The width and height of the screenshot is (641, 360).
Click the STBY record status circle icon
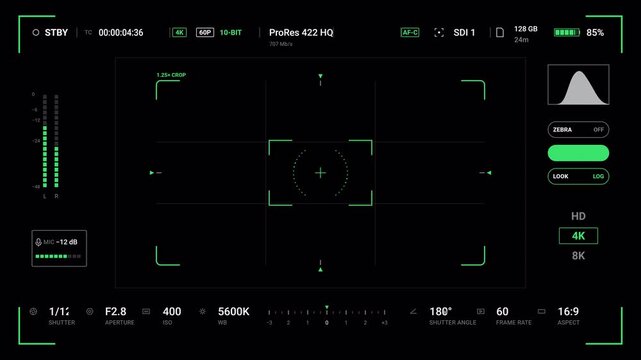coord(36,32)
